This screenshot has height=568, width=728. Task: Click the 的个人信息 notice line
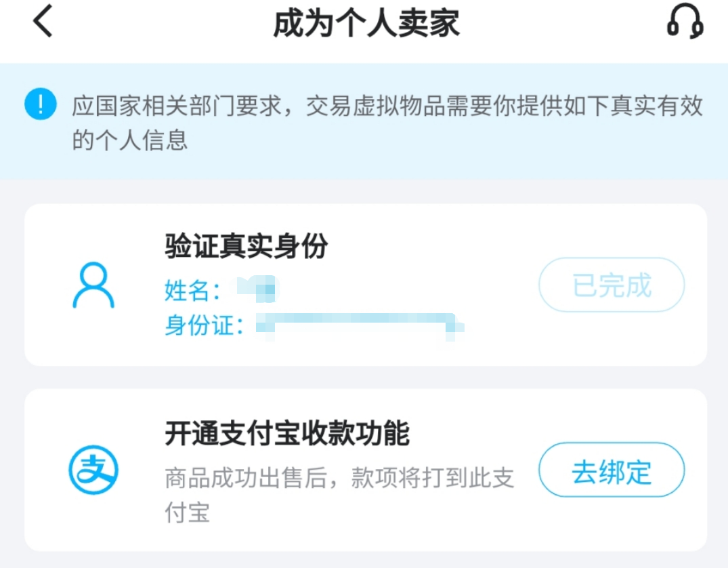click(129, 140)
